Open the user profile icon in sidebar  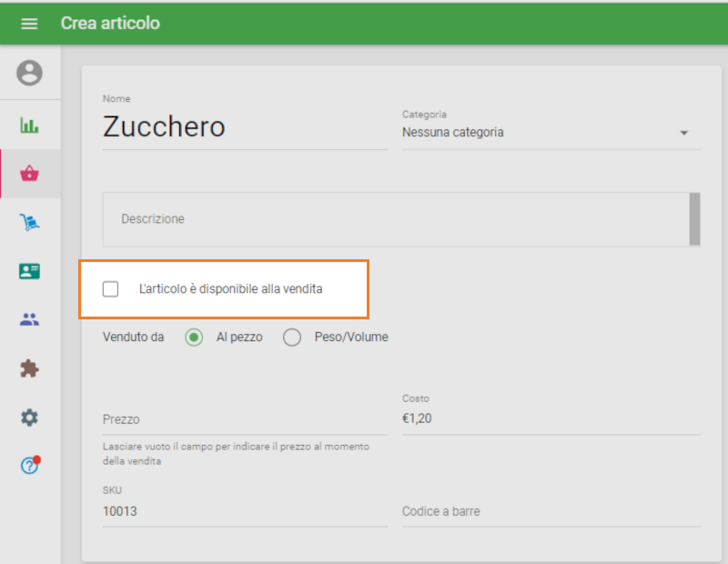coord(30,74)
